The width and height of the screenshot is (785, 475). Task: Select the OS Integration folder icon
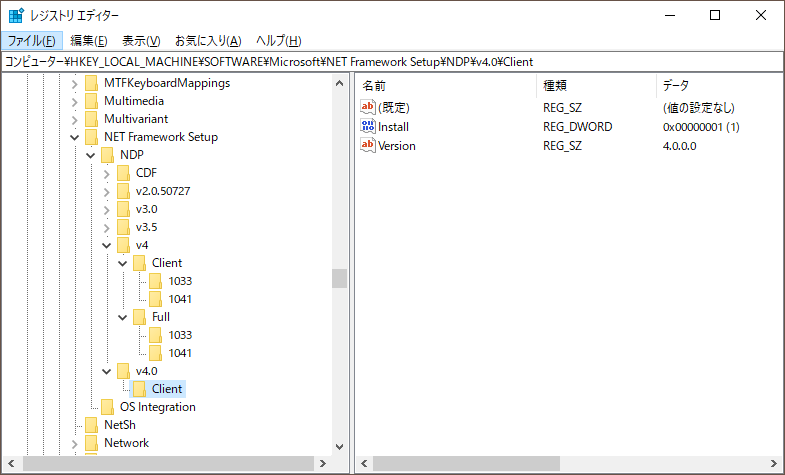pos(108,408)
